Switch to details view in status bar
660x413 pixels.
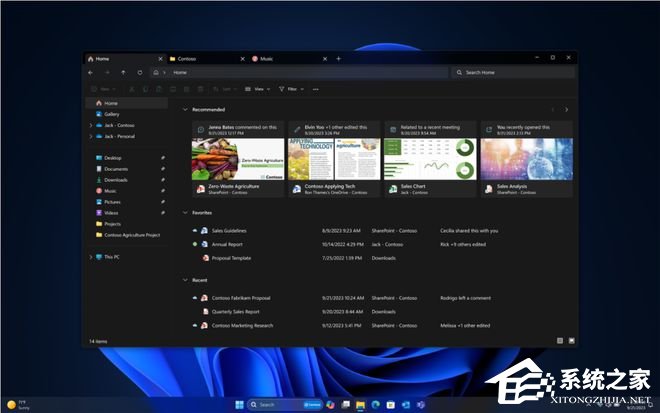(x=560, y=341)
